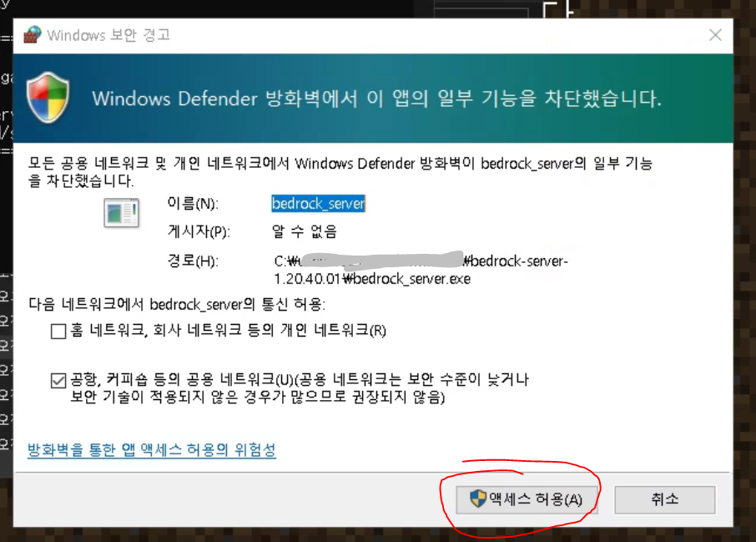Click the 취소 cancel button
Image resolution: width=756 pixels, height=542 pixels.
(x=665, y=499)
